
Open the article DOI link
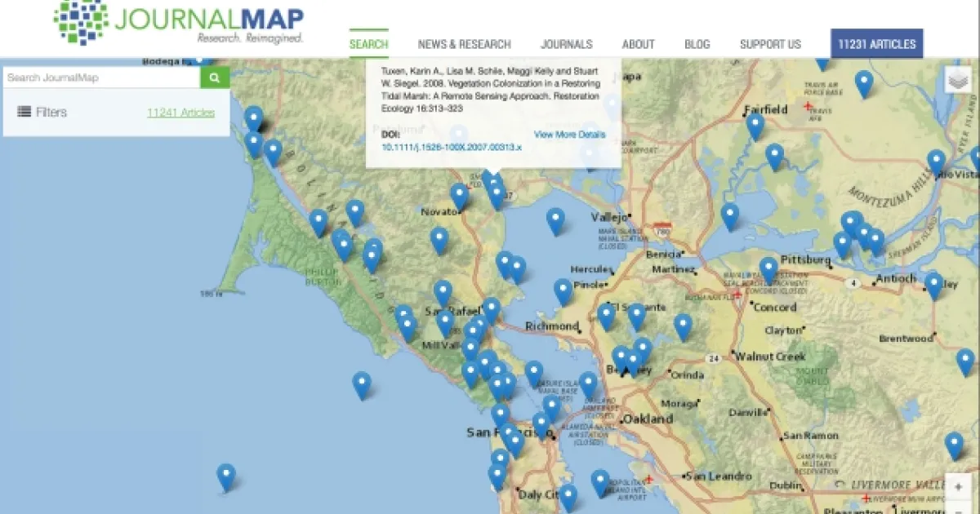451,147
